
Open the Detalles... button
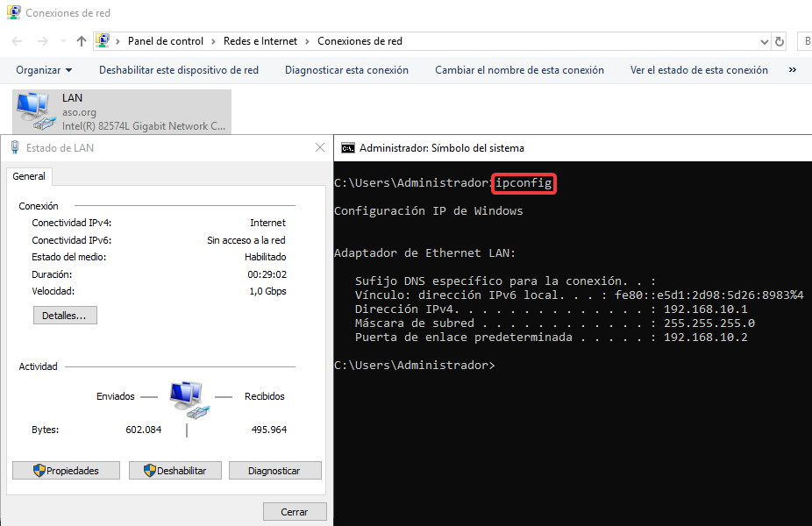pos(65,316)
